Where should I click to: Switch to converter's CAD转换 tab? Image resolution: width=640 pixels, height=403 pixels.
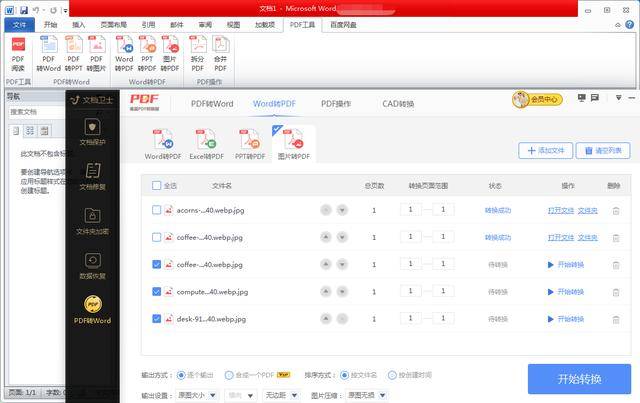pos(398,104)
